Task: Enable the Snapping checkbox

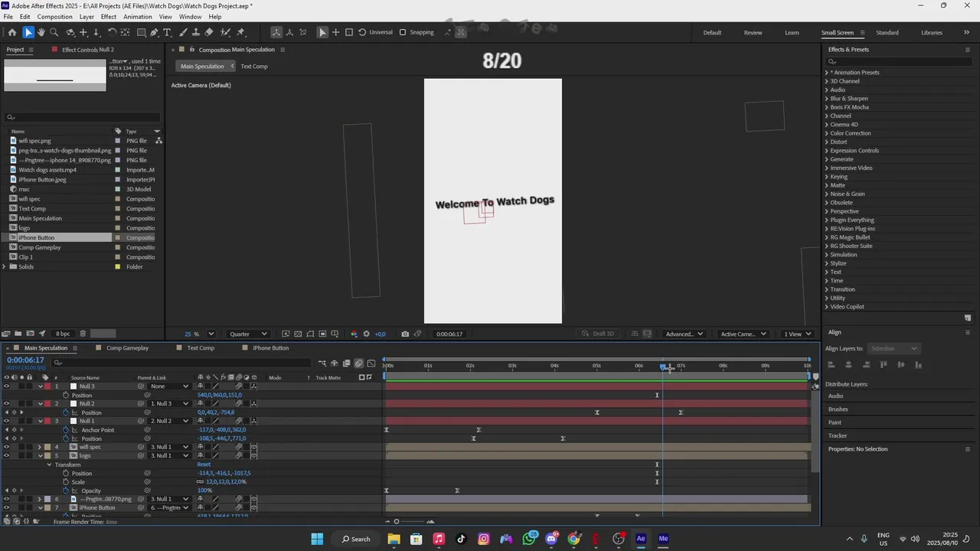Action: coord(403,32)
